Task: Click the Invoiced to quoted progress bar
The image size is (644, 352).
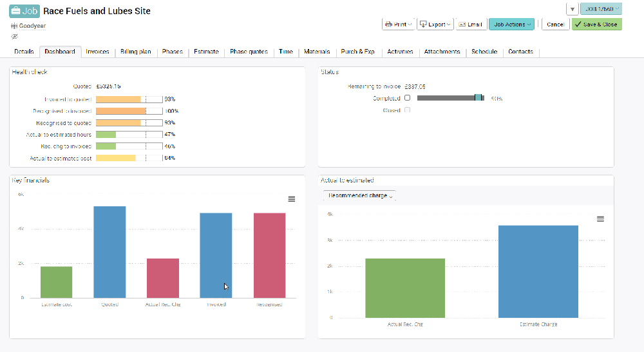Action: click(x=129, y=99)
